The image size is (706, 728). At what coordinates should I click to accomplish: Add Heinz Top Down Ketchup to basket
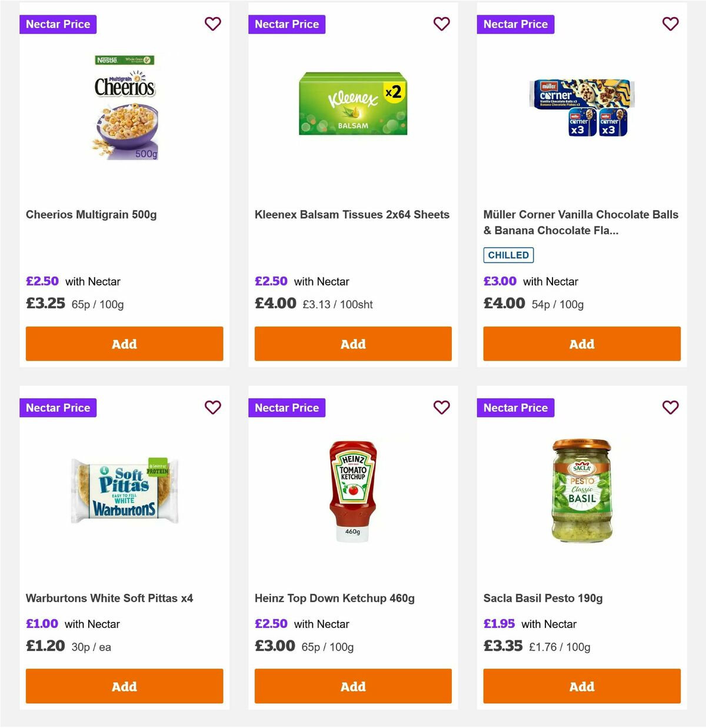(x=353, y=686)
